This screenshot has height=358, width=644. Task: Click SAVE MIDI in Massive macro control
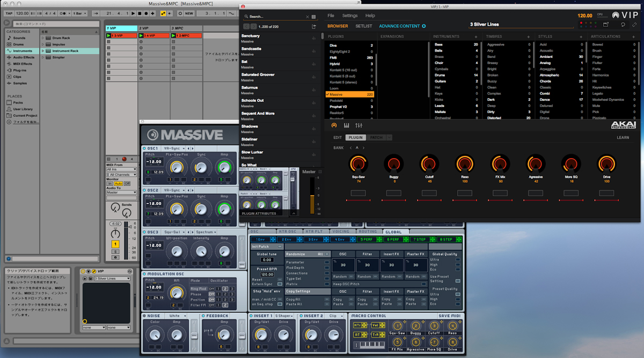450,316
